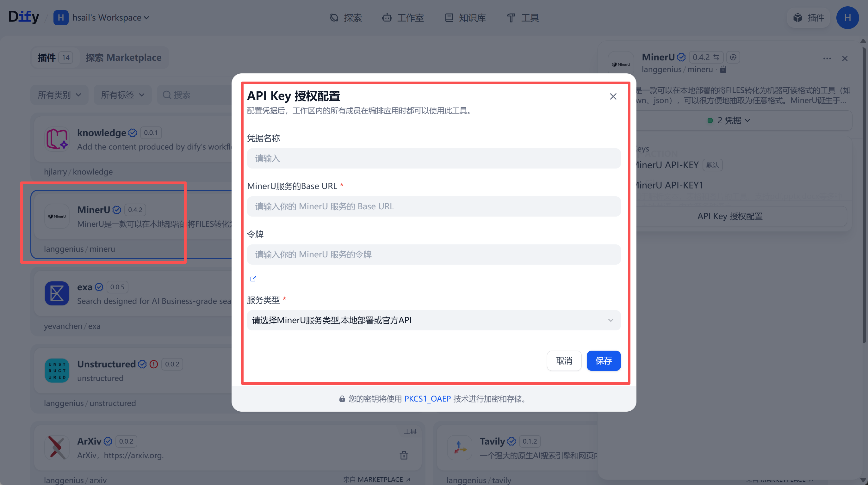Expand the hsail's Workspace dropdown
The width and height of the screenshot is (868, 485).
click(111, 17)
